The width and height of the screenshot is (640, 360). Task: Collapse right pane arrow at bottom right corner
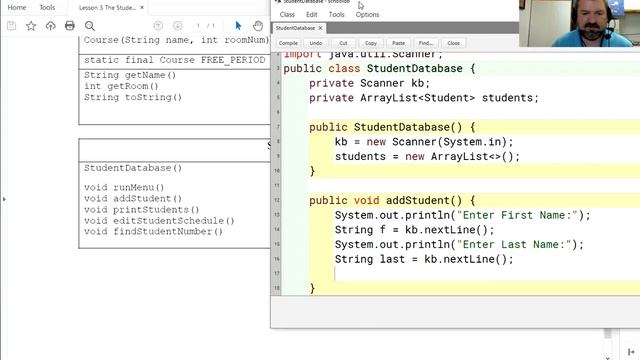631,351
